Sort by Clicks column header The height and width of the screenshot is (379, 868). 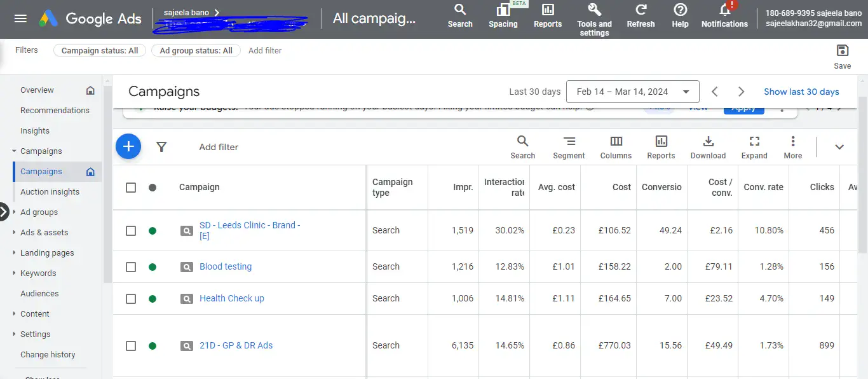click(x=822, y=188)
